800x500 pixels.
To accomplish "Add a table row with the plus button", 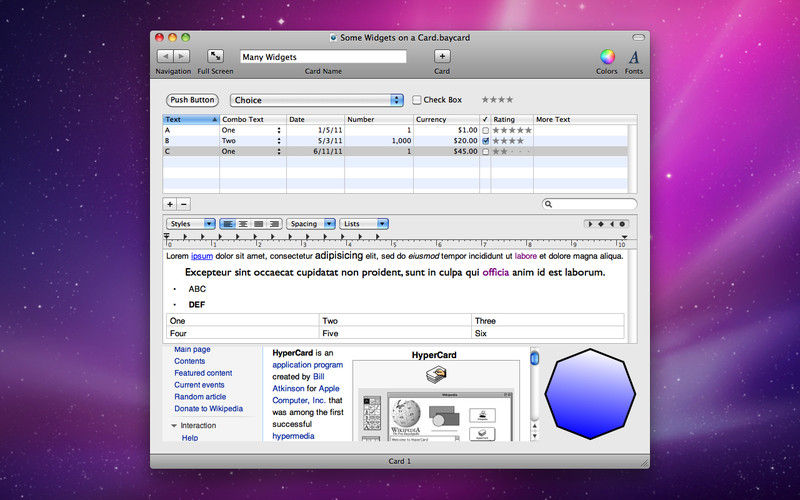I will [170, 204].
